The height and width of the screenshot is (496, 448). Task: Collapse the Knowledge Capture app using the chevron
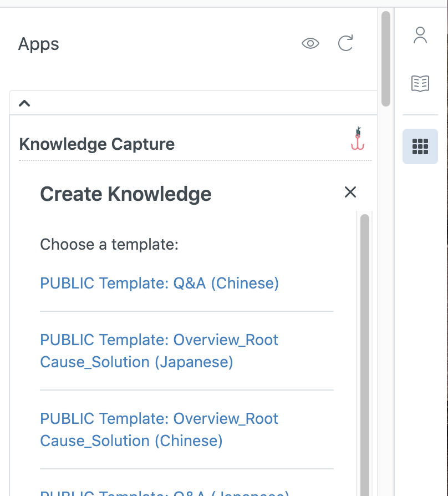tap(24, 103)
